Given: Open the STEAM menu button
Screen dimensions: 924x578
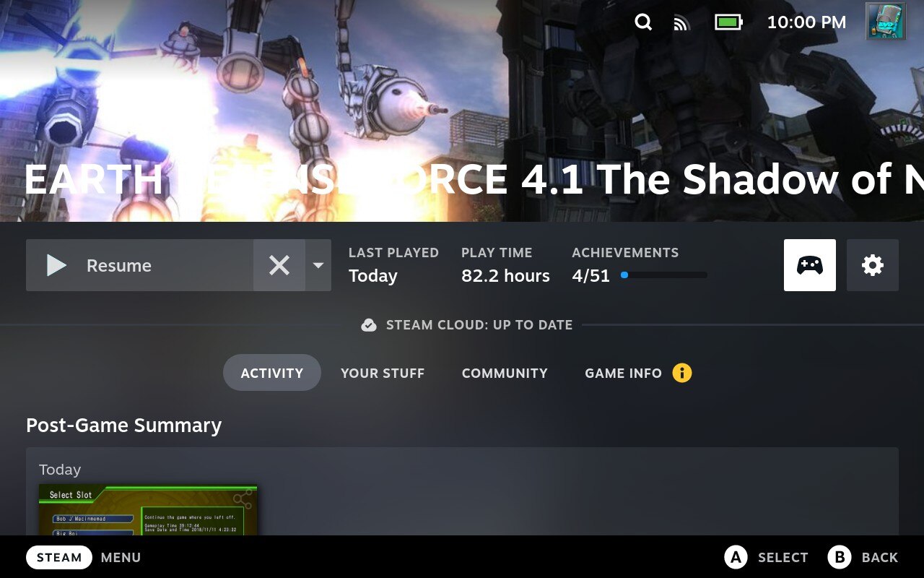Looking at the screenshot, I should coord(59,558).
